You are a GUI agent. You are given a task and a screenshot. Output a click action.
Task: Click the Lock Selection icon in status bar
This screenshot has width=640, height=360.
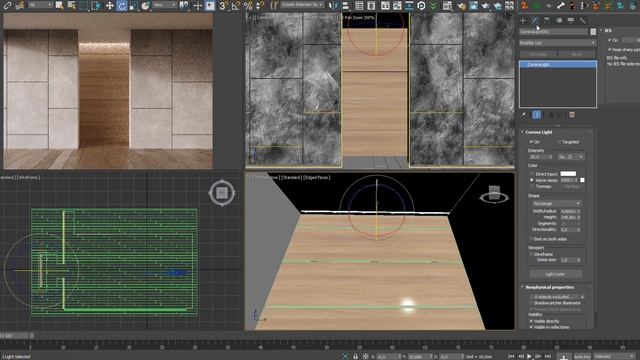point(356,356)
